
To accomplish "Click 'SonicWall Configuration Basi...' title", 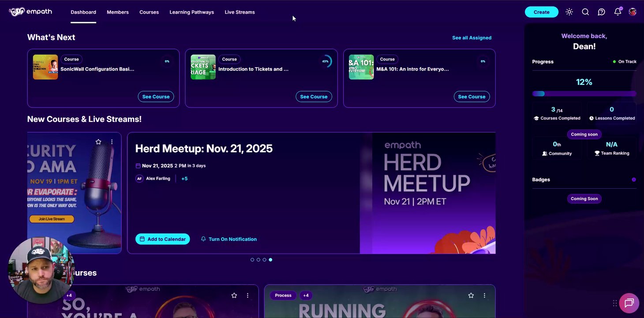I will (97, 69).
